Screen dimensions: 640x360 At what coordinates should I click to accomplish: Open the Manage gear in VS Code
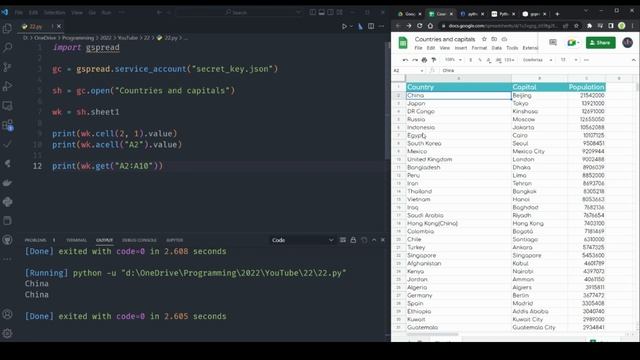pos(7,333)
